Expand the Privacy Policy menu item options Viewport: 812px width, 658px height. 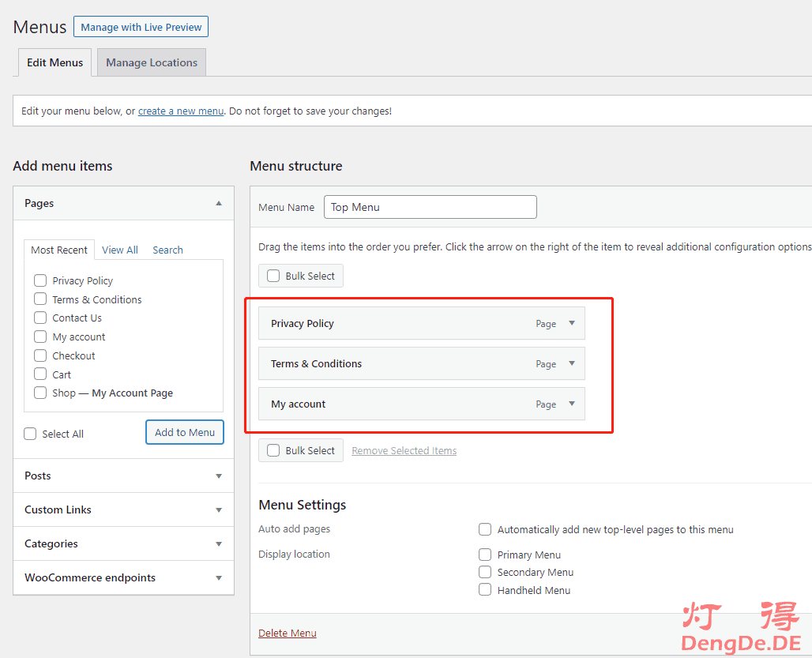(572, 323)
